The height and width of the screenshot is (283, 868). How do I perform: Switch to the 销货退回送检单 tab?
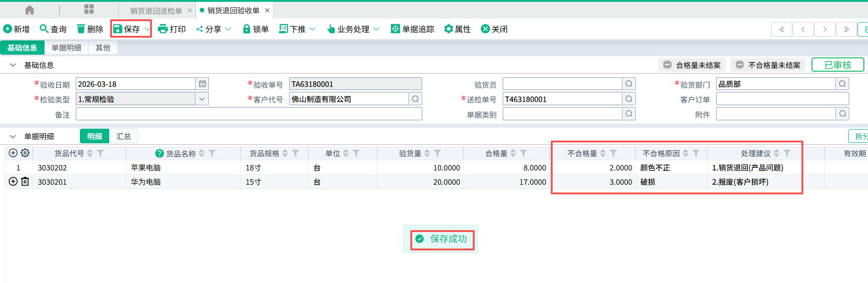[x=156, y=11]
